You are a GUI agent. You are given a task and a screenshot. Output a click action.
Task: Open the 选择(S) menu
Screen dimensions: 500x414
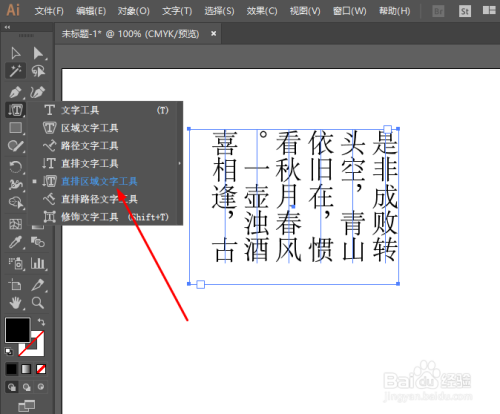pyautogui.click(x=219, y=11)
